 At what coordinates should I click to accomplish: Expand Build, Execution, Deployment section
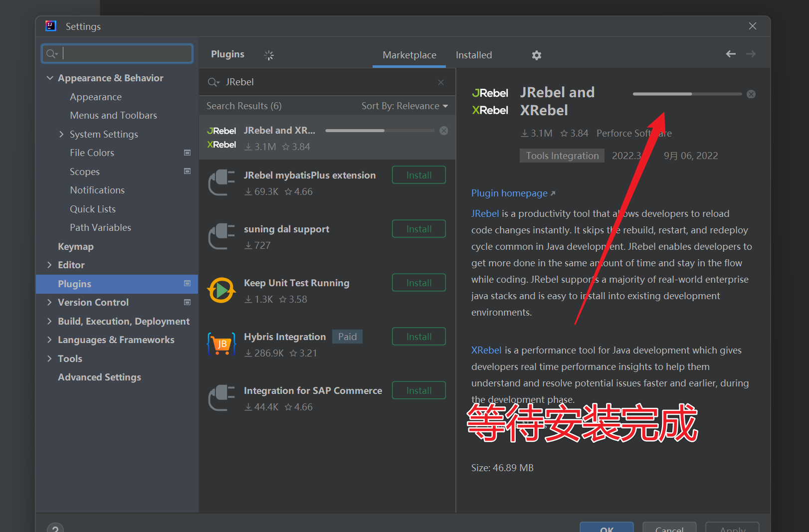49,321
